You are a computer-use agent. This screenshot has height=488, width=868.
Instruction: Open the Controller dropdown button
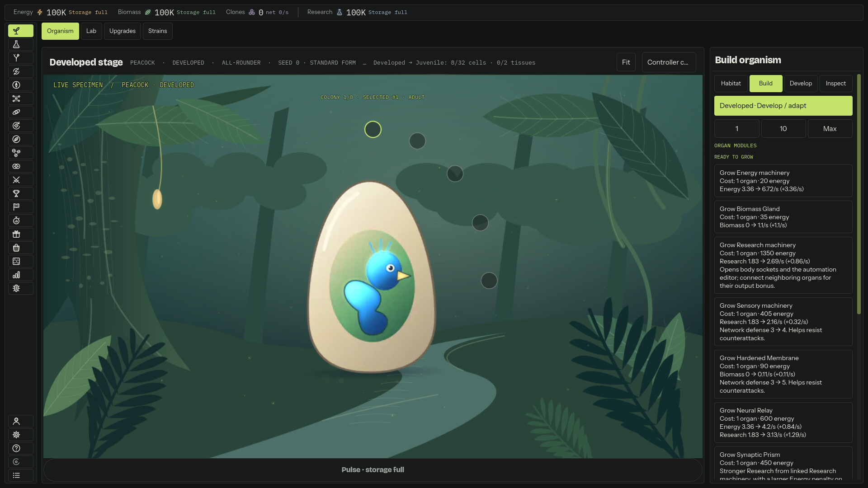coord(669,62)
